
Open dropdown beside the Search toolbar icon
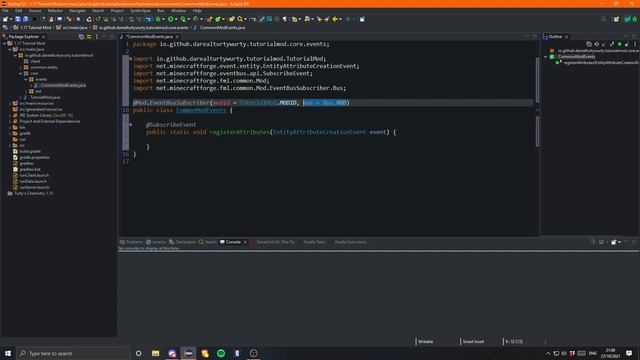coord(245,19)
